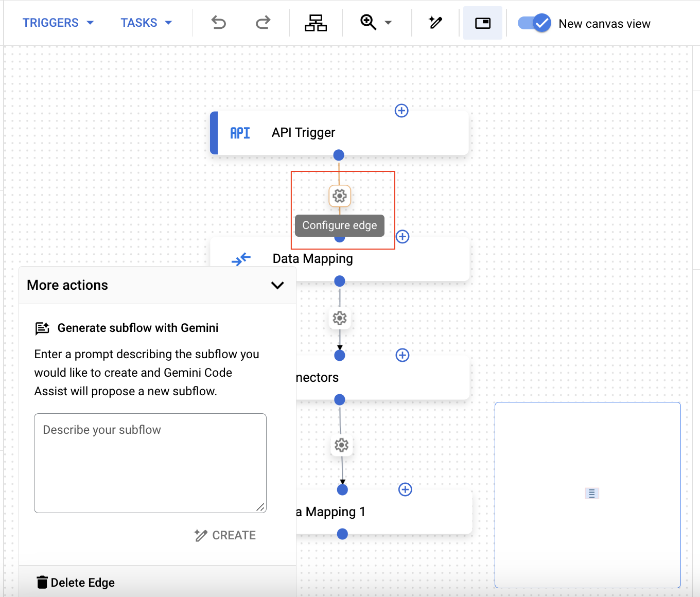The width and height of the screenshot is (700, 597).
Task: Click Data Mapping 1 bottom connector dot
Action: [342, 534]
